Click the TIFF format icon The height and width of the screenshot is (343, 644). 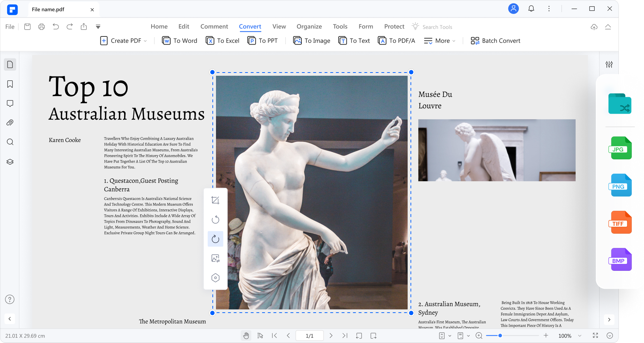tap(620, 222)
